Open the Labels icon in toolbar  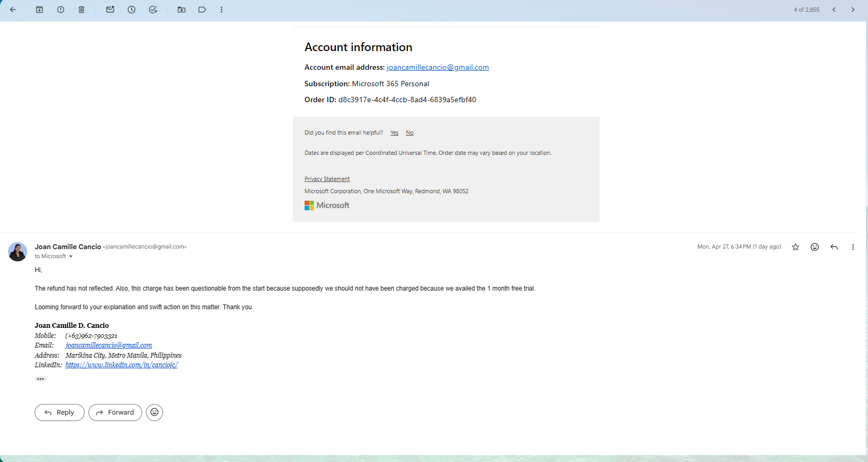click(x=202, y=10)
